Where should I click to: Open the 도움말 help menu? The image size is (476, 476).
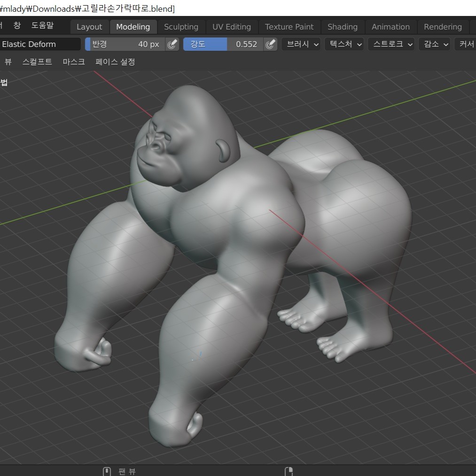42,25
